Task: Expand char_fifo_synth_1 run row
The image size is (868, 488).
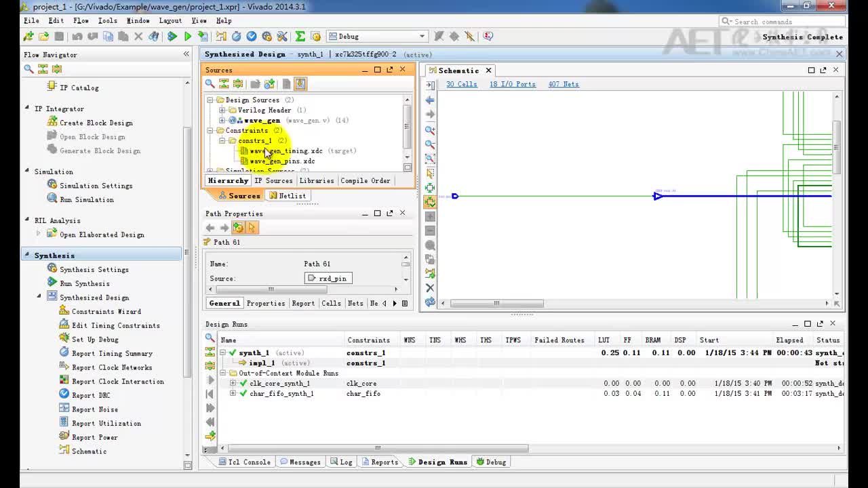Action: [x=233, y=393]
